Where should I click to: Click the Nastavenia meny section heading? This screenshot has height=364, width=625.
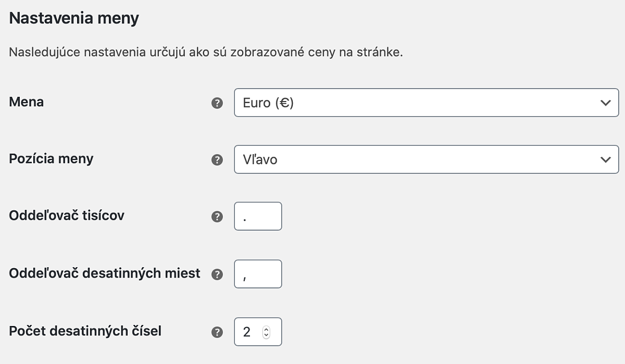(74, 19)
